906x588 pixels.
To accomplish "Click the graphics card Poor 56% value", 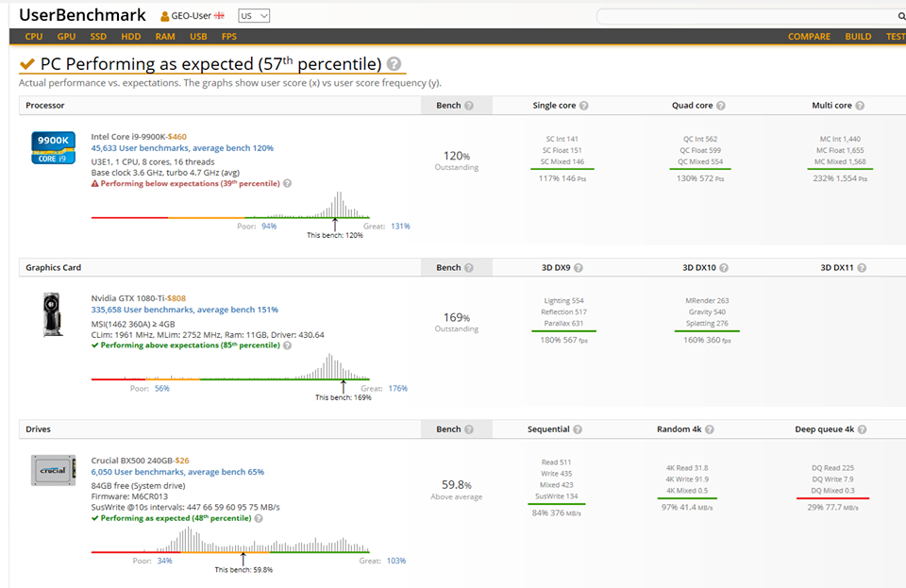I will pos(162,389).
